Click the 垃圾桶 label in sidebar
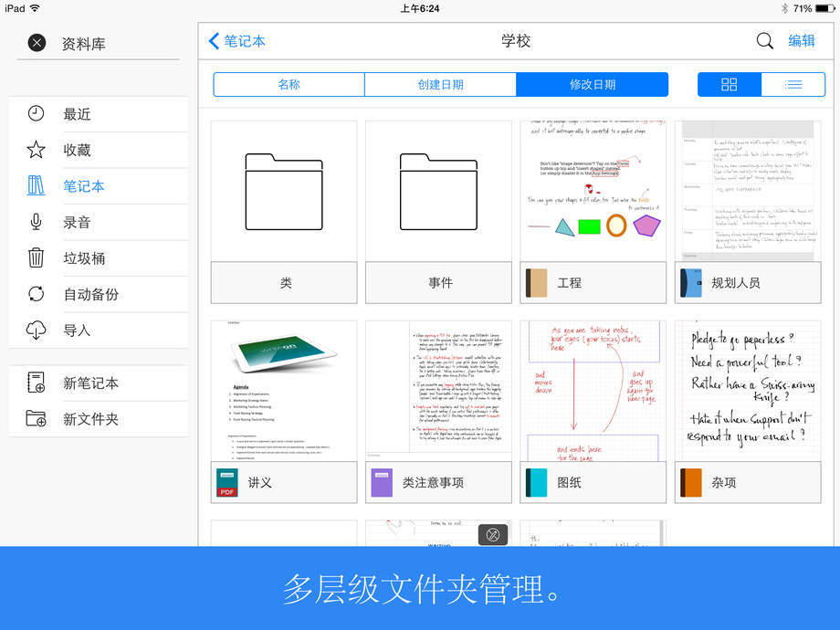Image resolution: width=840 pixels, height=630 pixels. point(84,258)
